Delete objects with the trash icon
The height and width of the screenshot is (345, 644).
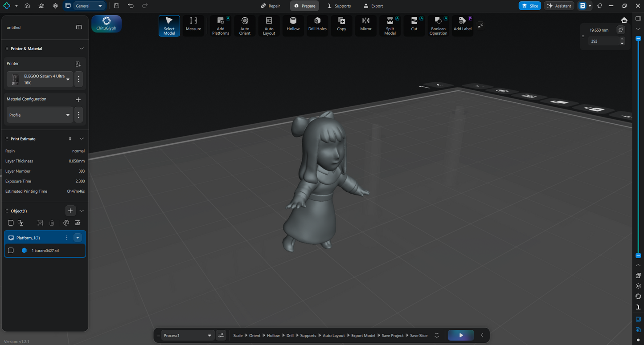pyautogui.click(x=52, y=223)
